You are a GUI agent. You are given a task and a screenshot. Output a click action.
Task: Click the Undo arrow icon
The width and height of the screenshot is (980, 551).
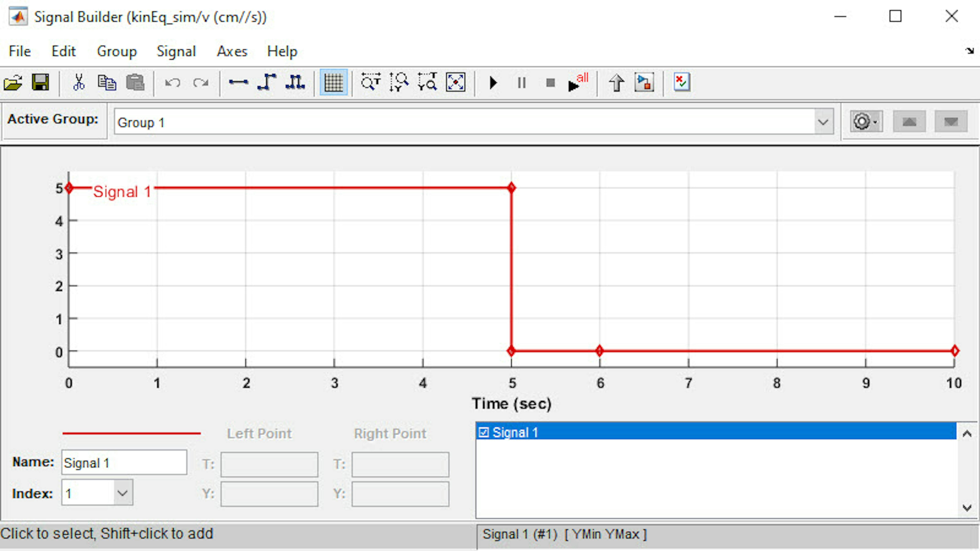point(172,82)
